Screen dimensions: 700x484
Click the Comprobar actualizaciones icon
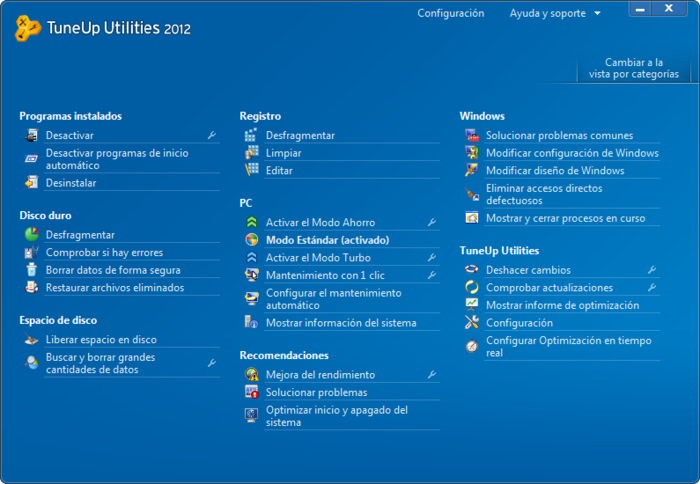click(x=471, y=287)
